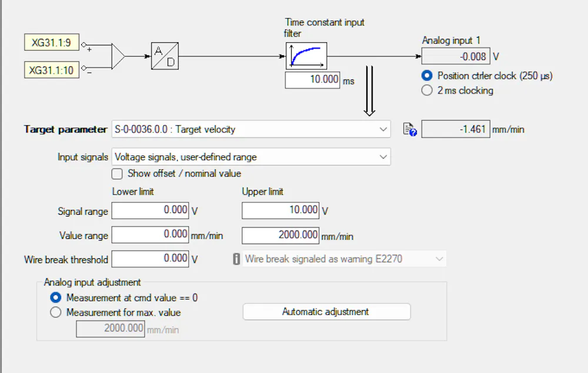The height and width of the screenshot is (373, 588).
Task: Click the XG31.1:9 terminal box
Action: [x=52, y=42]
